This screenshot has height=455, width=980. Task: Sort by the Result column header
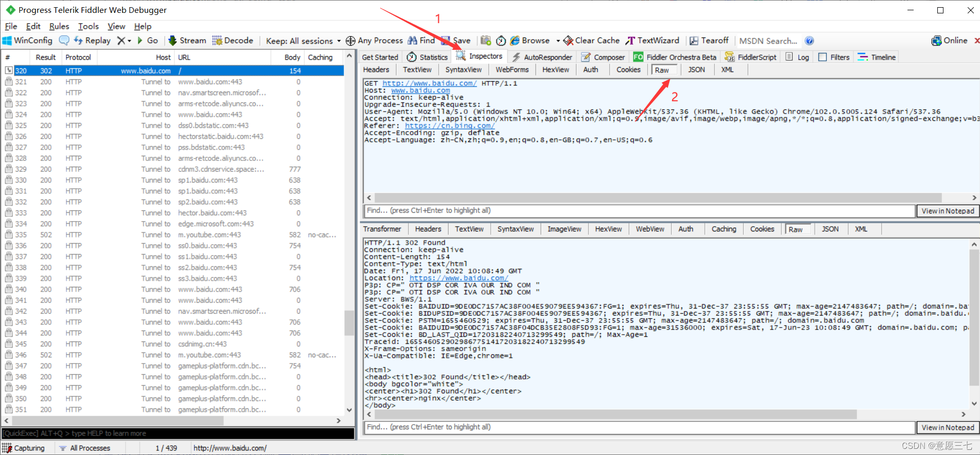click(x=45, y=58)
